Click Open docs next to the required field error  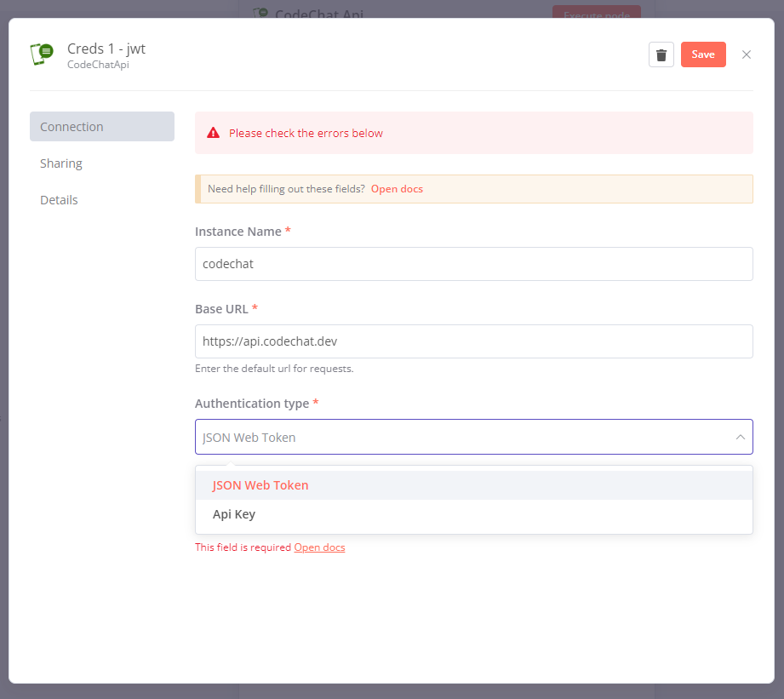[319, 547]
